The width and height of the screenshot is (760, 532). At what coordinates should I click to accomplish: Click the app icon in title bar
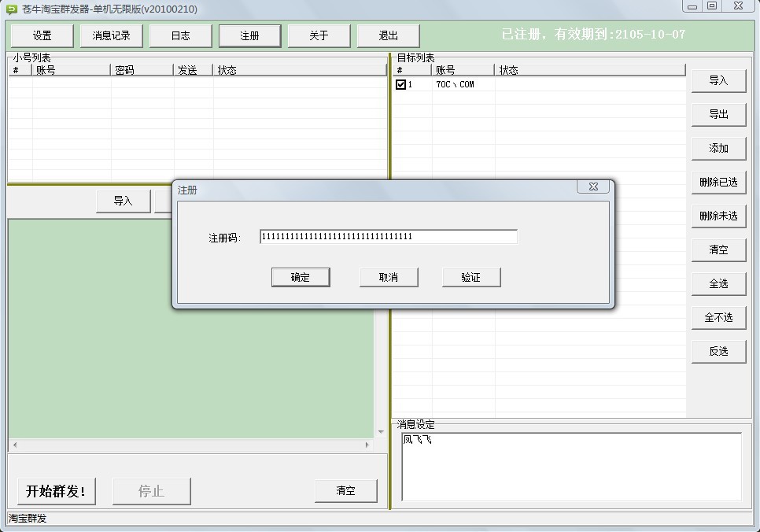pyautogui.click(x=12, y=9)
